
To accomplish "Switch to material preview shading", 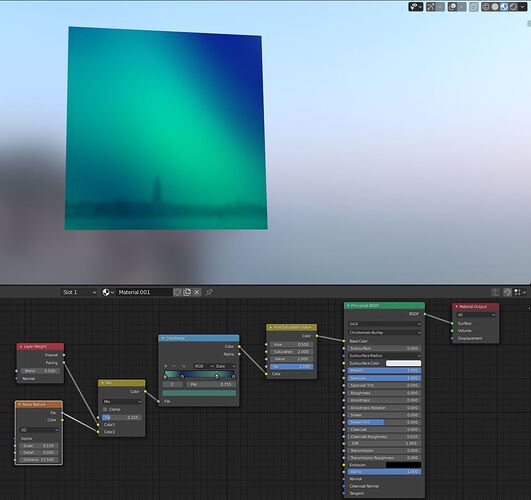I will (504, 7).
